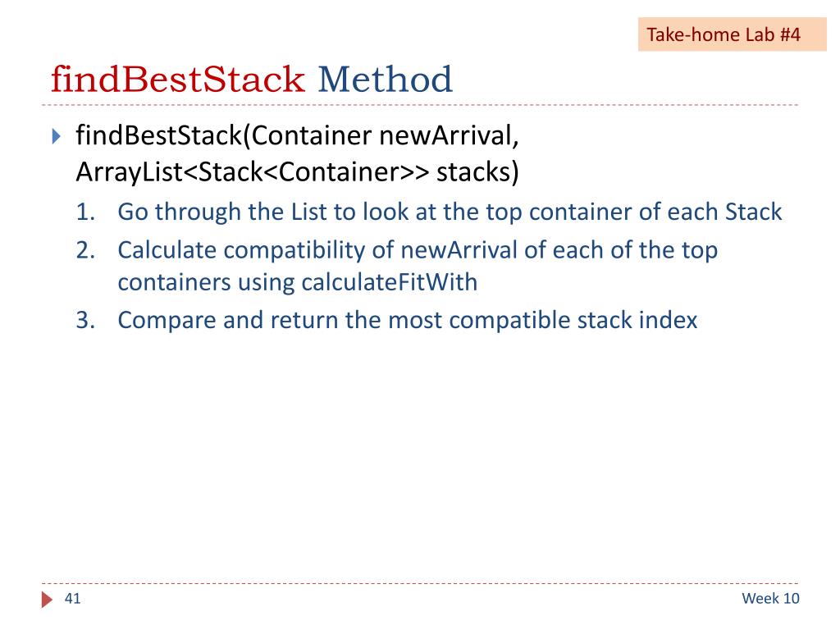Click the word Method in the title
This screenshot has width=840, height=630.
click(x=386, y=80)
